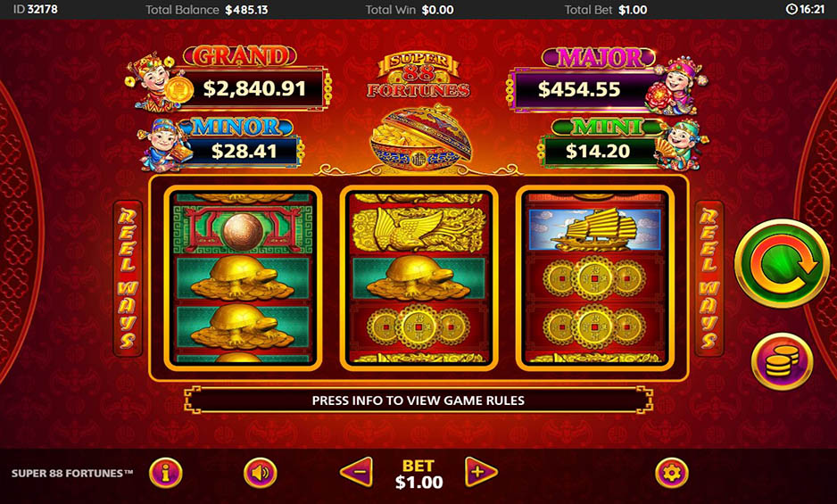Click the Major jackpot $454.55 display

[584, 89]
